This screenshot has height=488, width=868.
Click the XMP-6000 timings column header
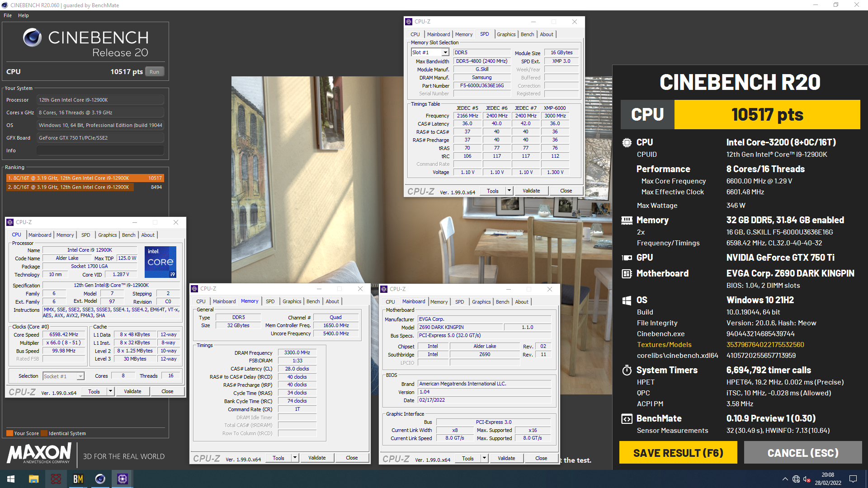click(555, 108)
